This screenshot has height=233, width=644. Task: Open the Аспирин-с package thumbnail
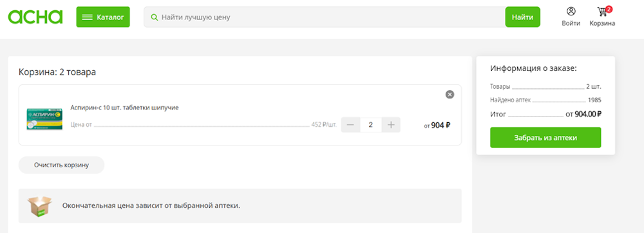pos(44,119)
